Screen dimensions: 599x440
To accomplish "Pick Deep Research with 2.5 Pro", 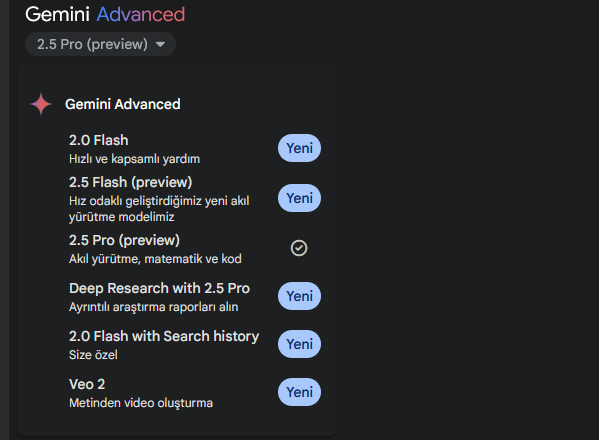I will 194,297.
